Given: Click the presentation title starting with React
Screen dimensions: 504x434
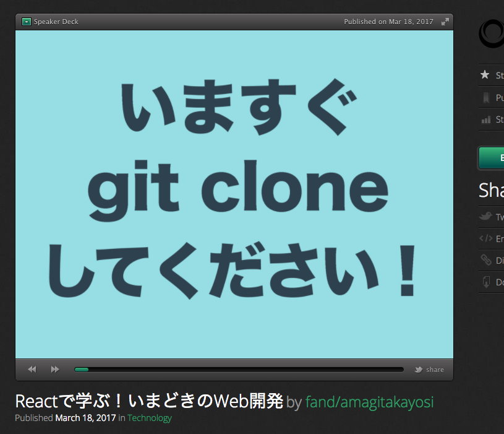Looking at the screenshot, I should [x=149, y=402].
